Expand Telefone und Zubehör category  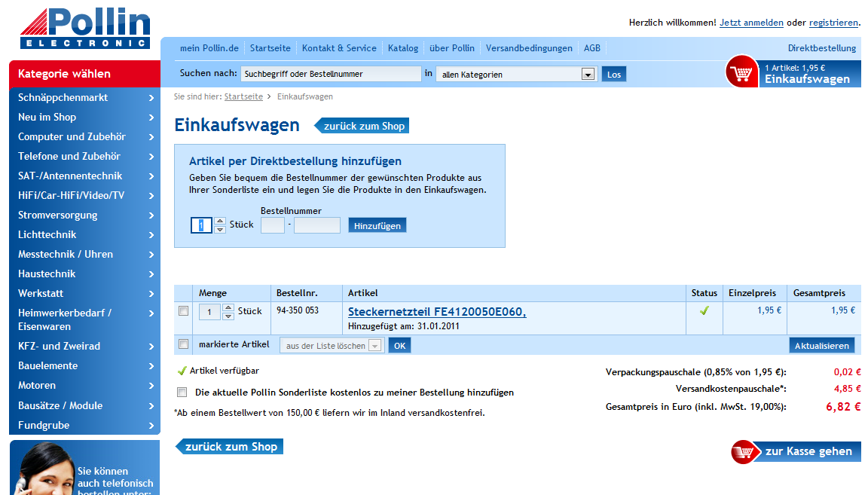(84, 156)
